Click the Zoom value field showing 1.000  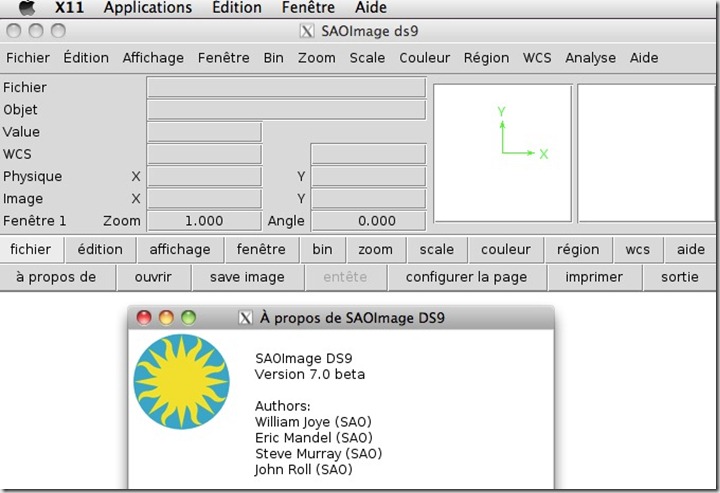pyautogui.click(x=204, y=221)
